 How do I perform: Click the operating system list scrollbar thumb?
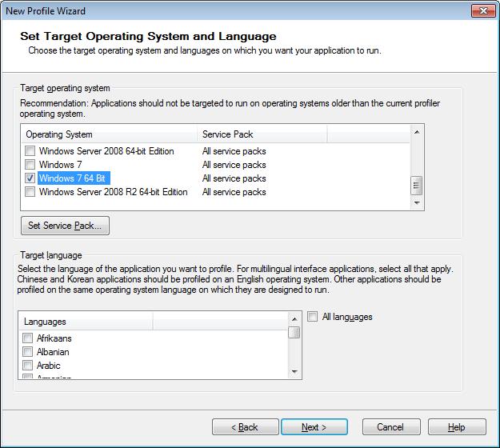pyautogui.click(x=417, y=186)
